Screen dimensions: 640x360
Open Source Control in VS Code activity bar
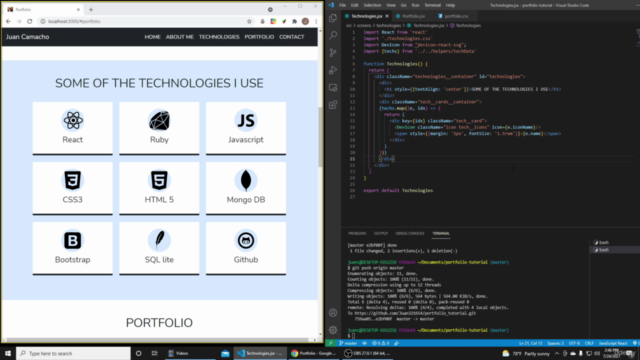333,52
